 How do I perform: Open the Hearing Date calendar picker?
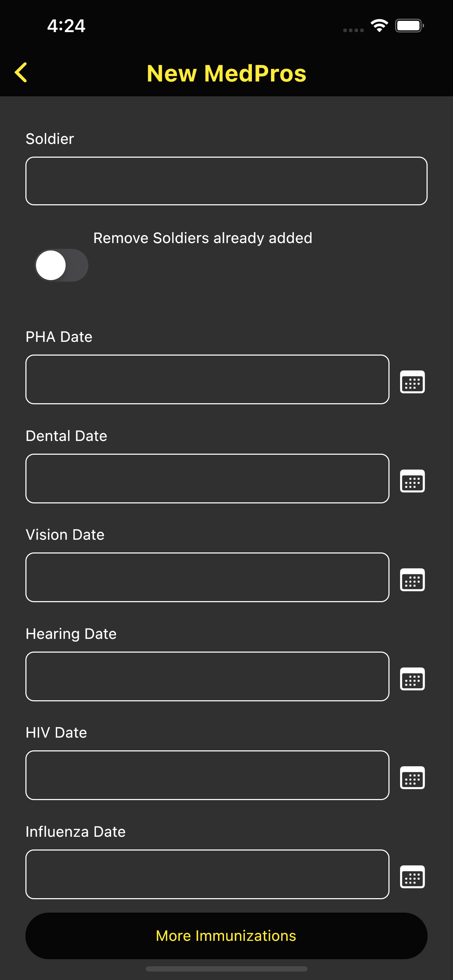412,679
